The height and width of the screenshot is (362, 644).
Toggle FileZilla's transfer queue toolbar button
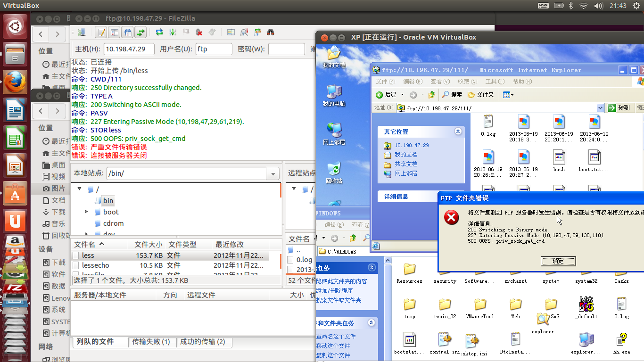pos(140,33)
